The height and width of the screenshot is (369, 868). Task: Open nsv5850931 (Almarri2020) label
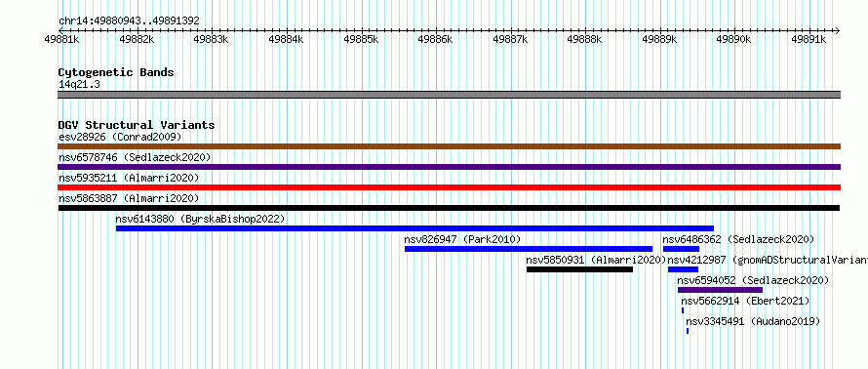(x=596, y=260)
